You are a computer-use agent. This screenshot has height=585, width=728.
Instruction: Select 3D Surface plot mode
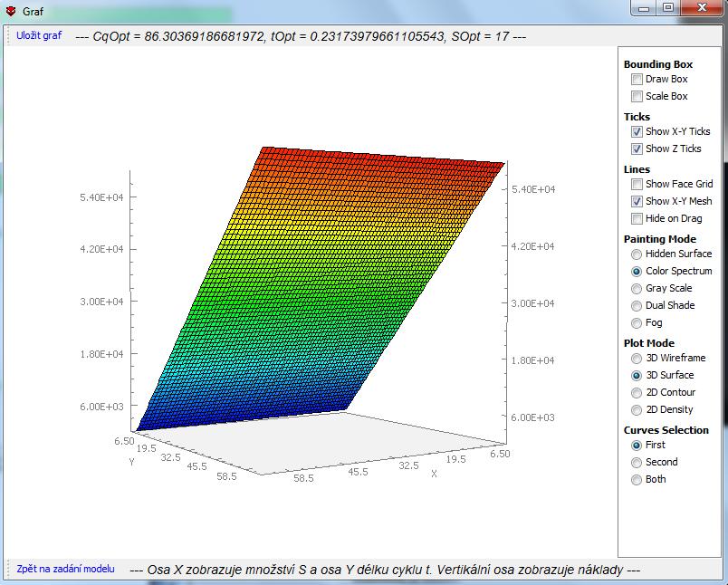point(637,376)
